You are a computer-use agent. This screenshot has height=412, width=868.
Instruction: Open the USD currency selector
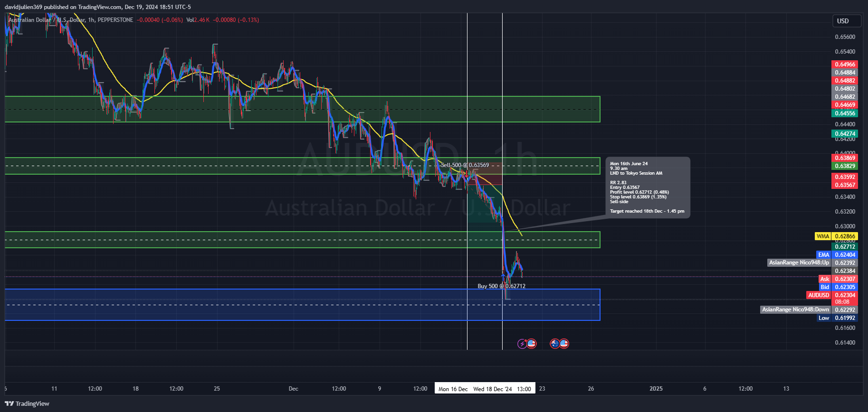pyautogui.click(x=847, y=21)
